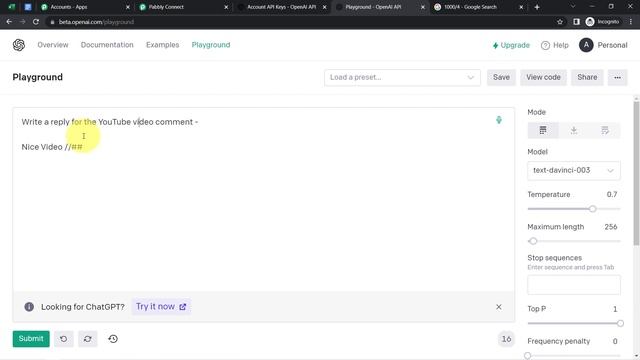Open the Examples nav item
This screenshot has width=640, height=360.
click(x=162, y=45)
